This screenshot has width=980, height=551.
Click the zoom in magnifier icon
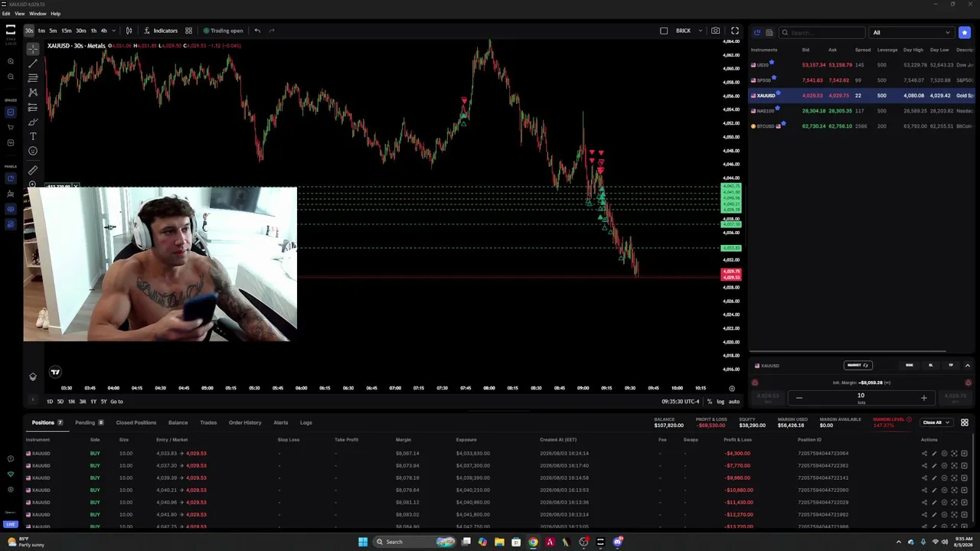11,61
